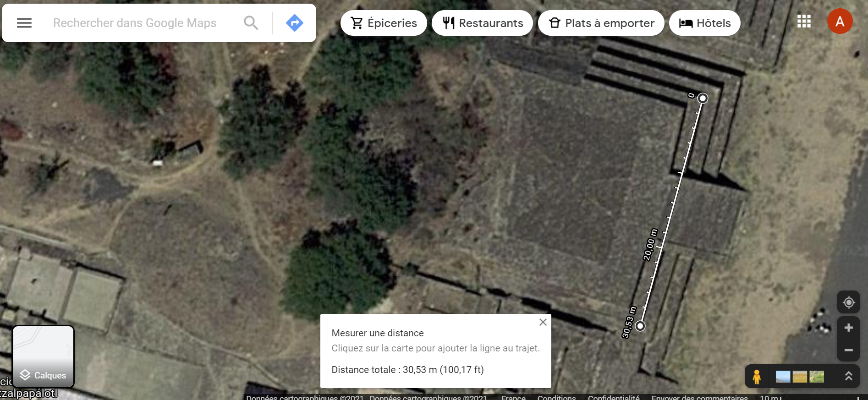The width and height of the screenshot is (868, 400).
Task: Open the hamburger main menu
Action: 24,23
